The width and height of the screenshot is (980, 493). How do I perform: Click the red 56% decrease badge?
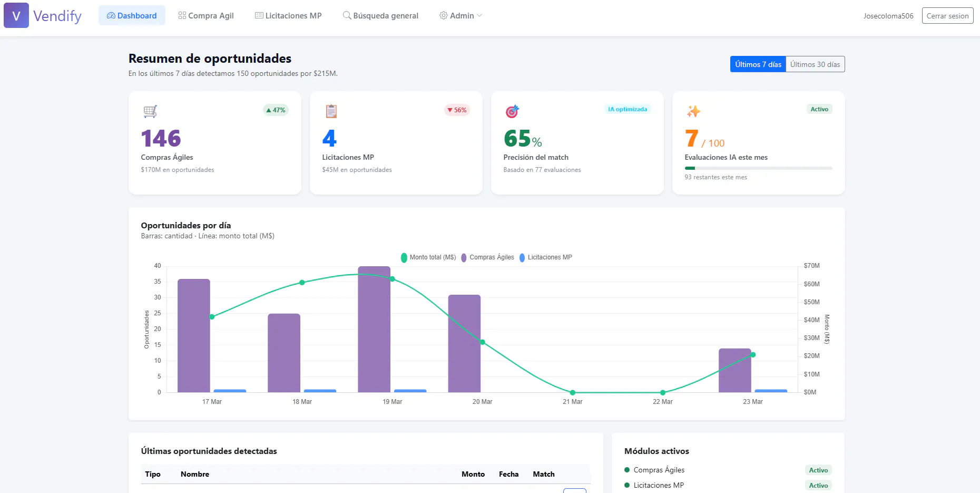[x=457, y=110]
